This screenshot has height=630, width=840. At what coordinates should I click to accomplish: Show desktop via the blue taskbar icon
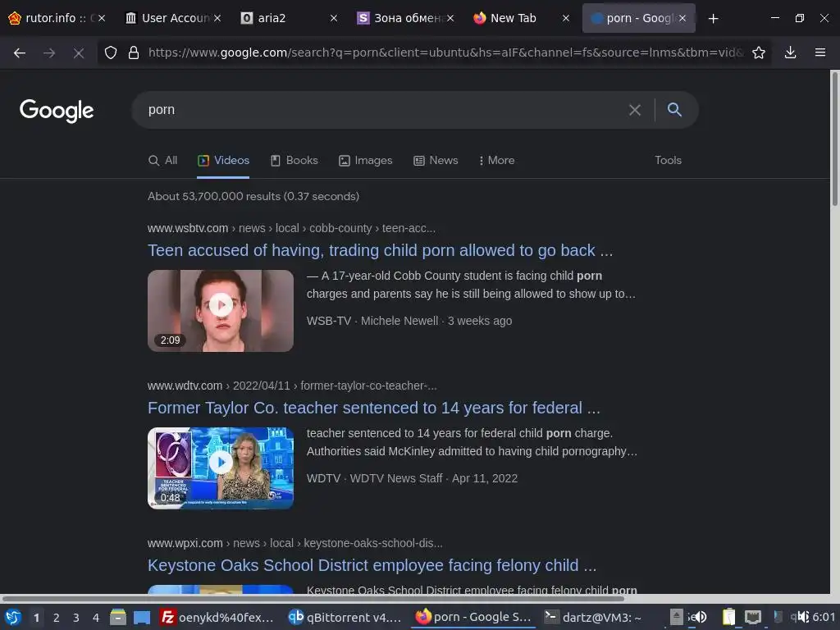coord(141,617)
